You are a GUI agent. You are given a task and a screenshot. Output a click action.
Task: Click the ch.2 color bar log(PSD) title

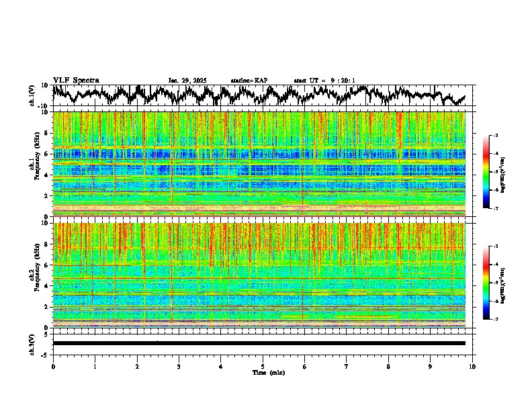pyautogui.click(x=502, y=284)
